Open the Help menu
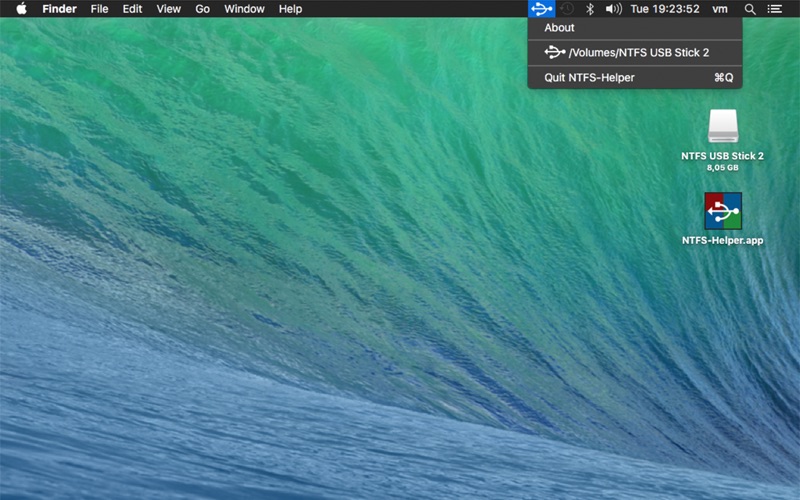800x500 pixels. click(290, 9)
